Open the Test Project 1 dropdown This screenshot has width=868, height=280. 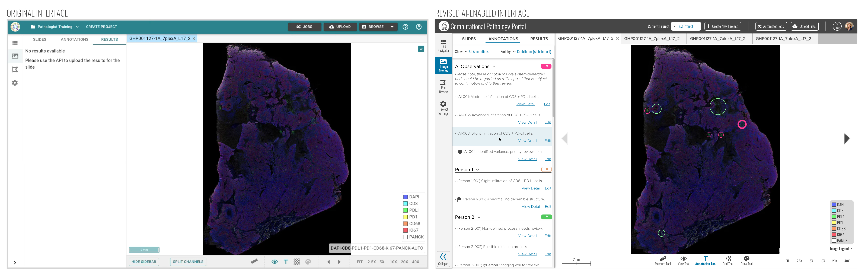[x=686, y=26]
